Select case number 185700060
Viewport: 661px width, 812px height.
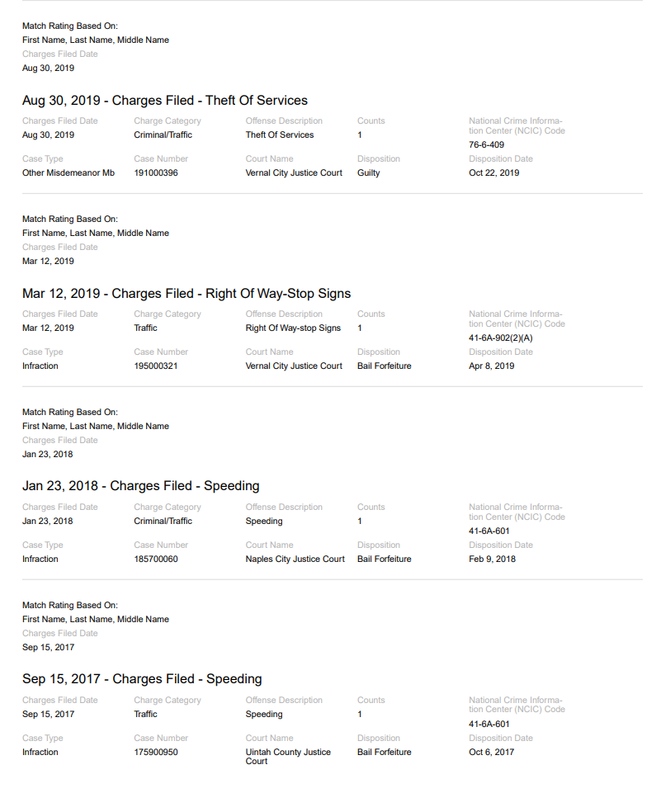pyautogui.click(x=156, y=559)
